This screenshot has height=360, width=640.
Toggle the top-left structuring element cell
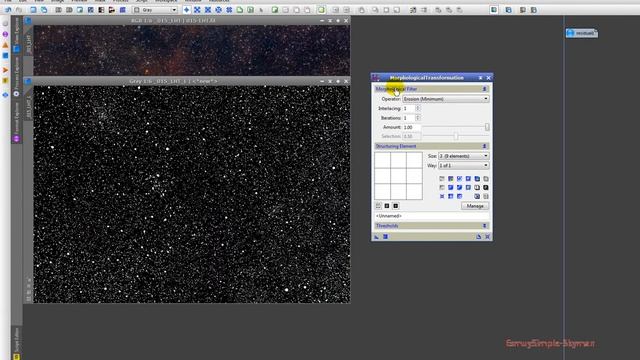pos(382,160)
